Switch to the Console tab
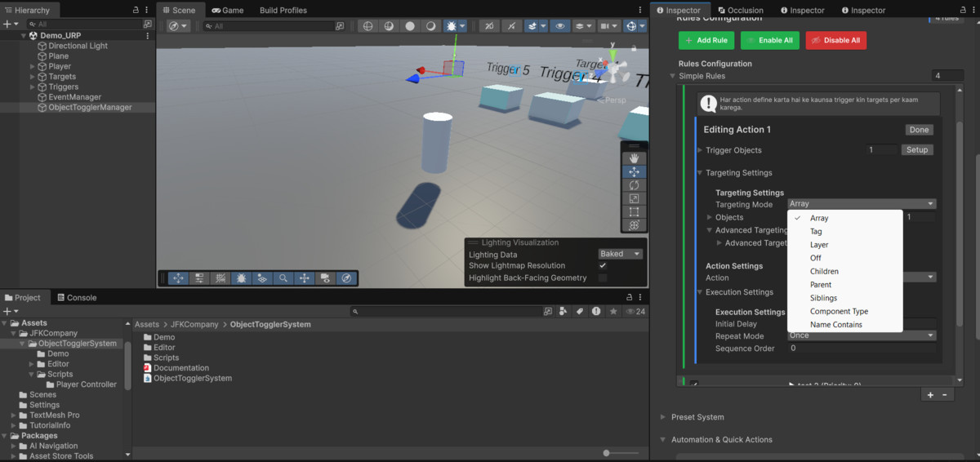The image size is (980, 462). pos(75,298)
